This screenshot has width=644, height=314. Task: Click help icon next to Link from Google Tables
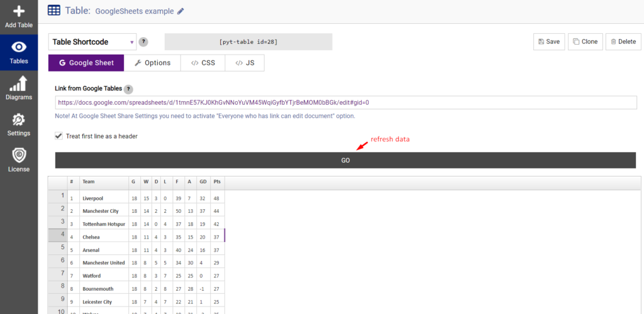click(x=128, y=89)
